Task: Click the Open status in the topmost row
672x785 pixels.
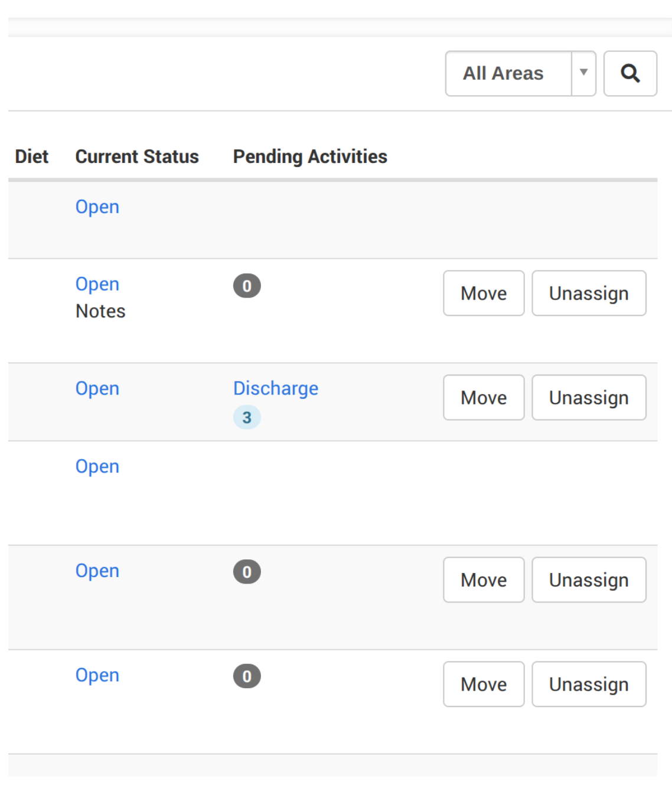Action: [x=97, y=207]
